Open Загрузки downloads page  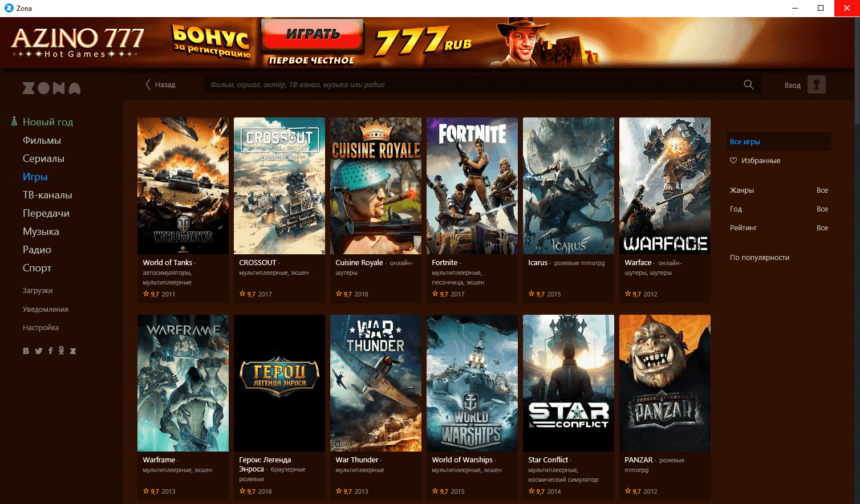point(38,291)
